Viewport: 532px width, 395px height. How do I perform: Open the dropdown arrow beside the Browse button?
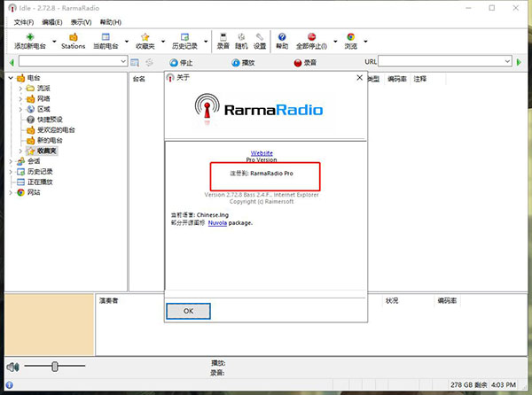click(x=365, y=42)
